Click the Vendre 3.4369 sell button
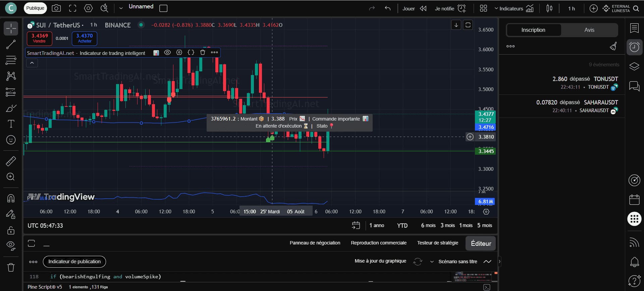 [x=40, y=38]
